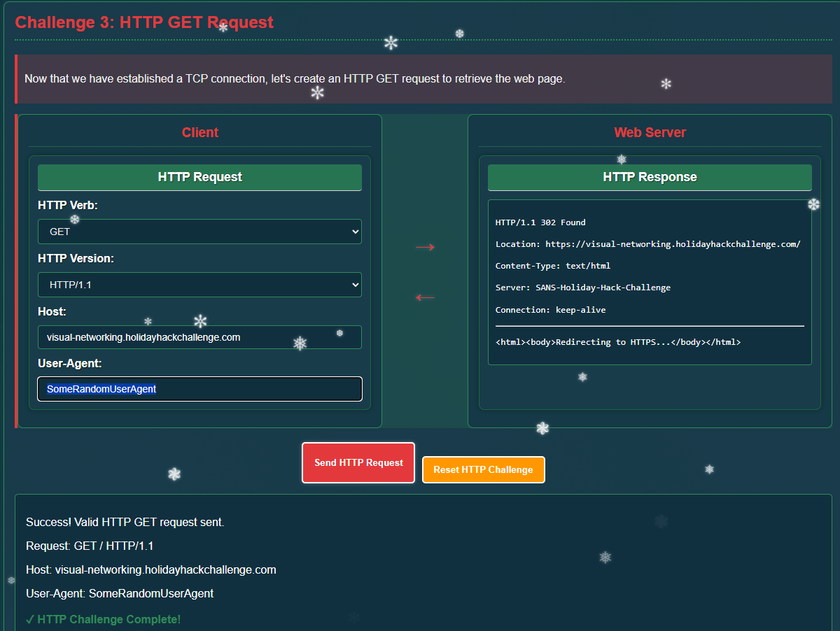Select the User-Agent input field
The width and height of the screenshot is (840, 631).
pyautogui.click(x=199, y=389)
